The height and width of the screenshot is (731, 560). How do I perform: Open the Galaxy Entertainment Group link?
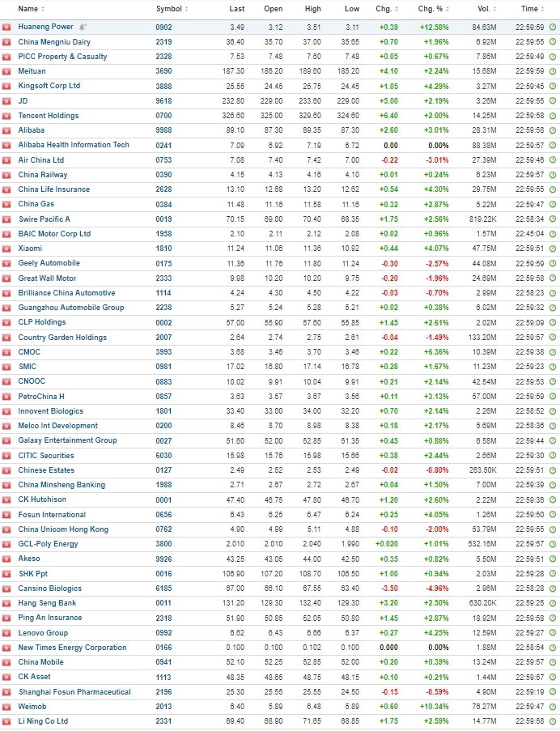pyautogui.click(x=67, y=440)
